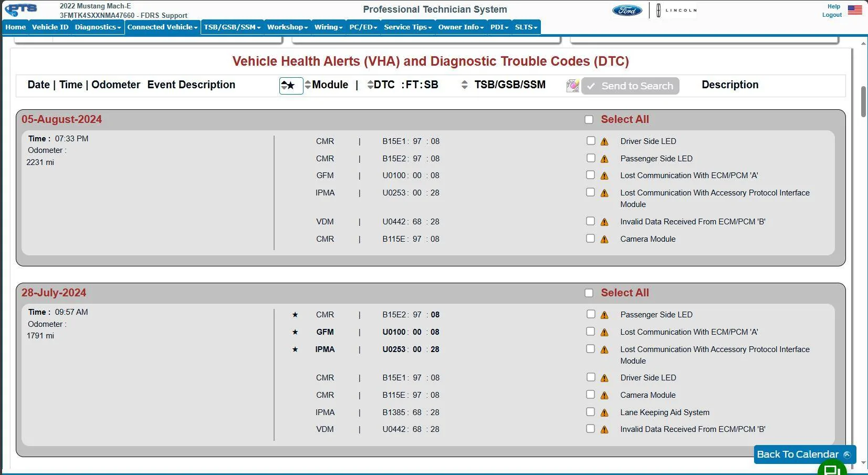Click the Logout link
This screenshot has height=475, width=868.
coord(832,15)
